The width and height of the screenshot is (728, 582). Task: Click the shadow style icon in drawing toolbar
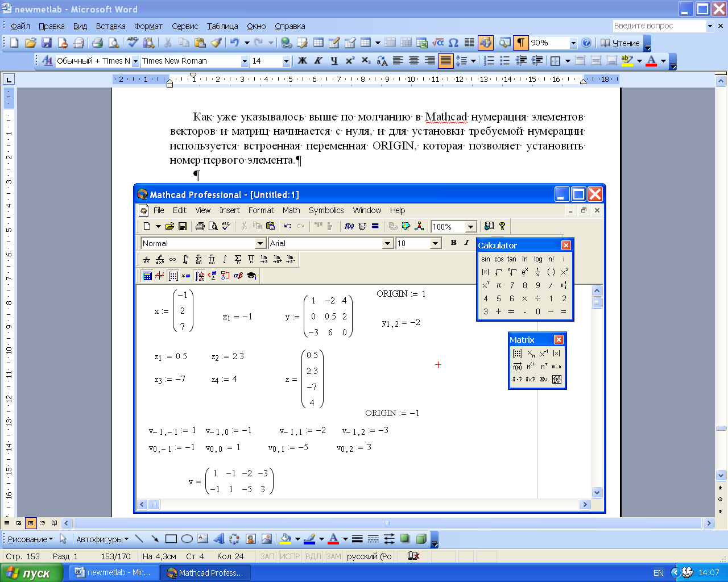[405, 539]
